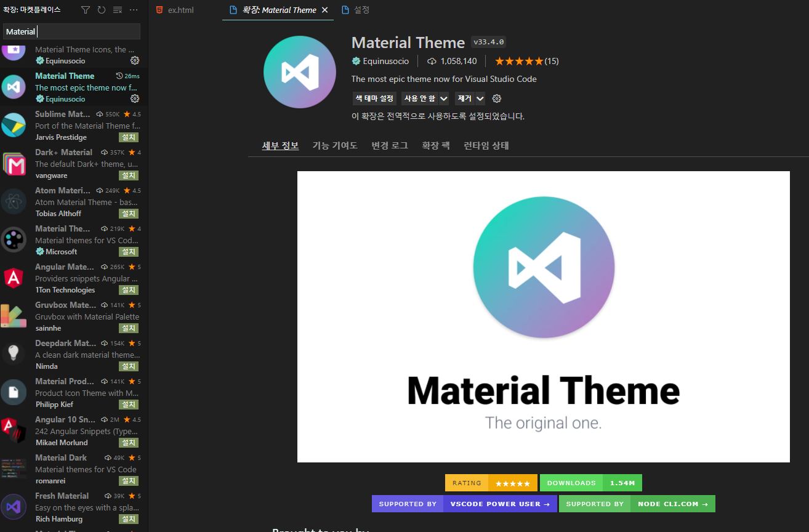Image resolution: width=809 pixels, height=532 pixels.
Task: Click the Material Theme header logo
Action: pos(300,71)
